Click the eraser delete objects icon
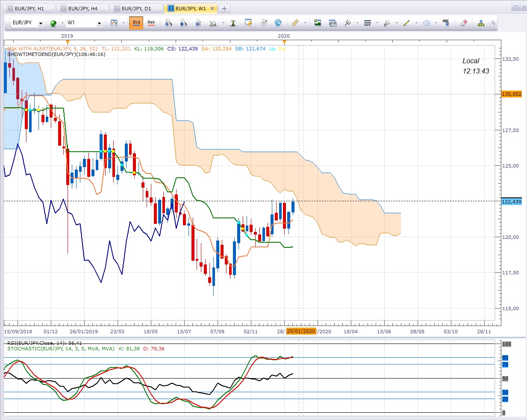527x420 pixels. coord(464,23)
